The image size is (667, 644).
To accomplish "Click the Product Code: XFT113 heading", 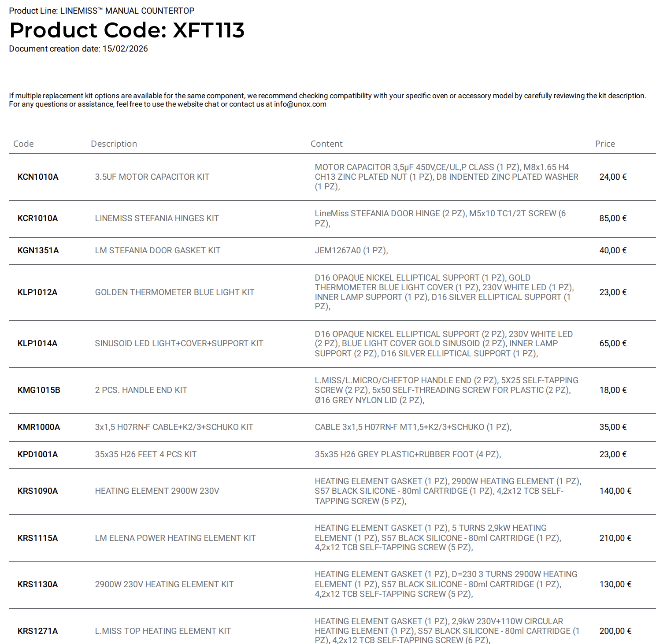I will click(127, 30).
